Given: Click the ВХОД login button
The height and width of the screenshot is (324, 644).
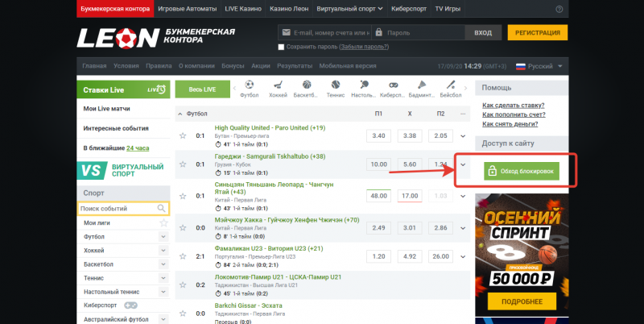Looking at the screenshot, I should (x=483, y=33).
